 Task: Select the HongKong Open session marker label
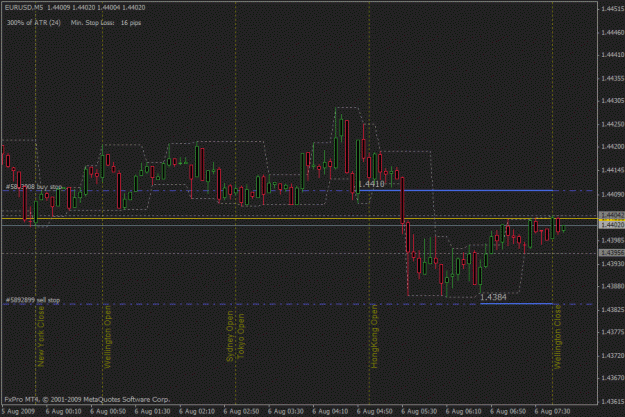tap(374, 336)
